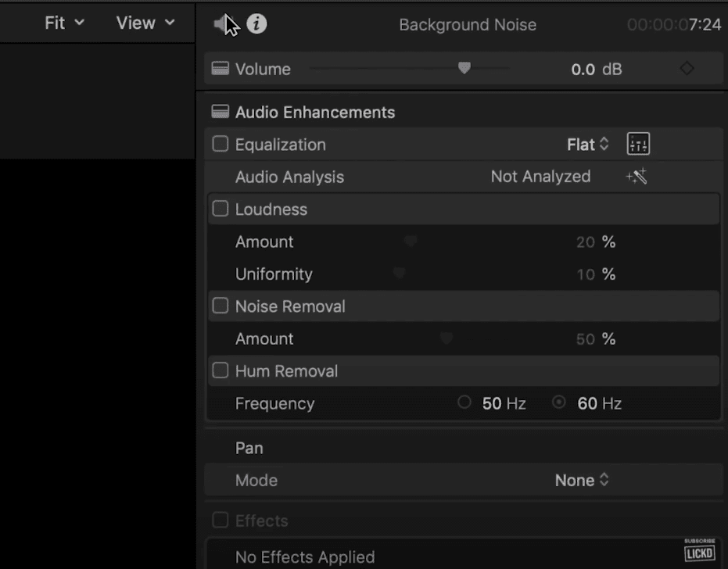
Task: Click the Audio Enhancements heading
Action: [x=315, y=113]
